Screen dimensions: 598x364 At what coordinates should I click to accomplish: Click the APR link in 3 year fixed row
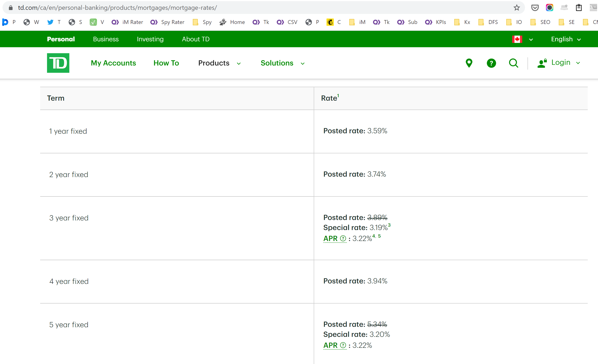point(330,238)
